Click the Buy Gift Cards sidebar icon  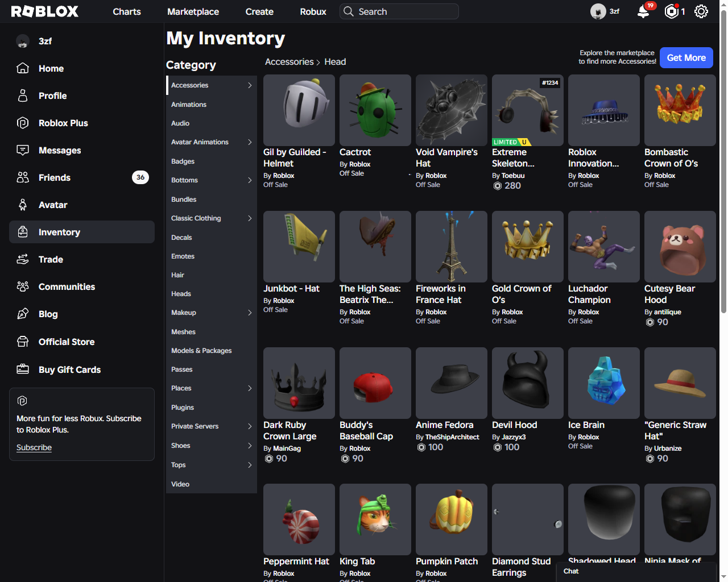point(23,369)
